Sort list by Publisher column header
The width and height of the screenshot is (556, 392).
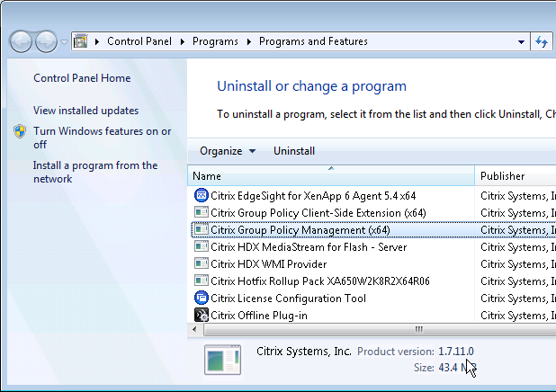click(516, 175)
